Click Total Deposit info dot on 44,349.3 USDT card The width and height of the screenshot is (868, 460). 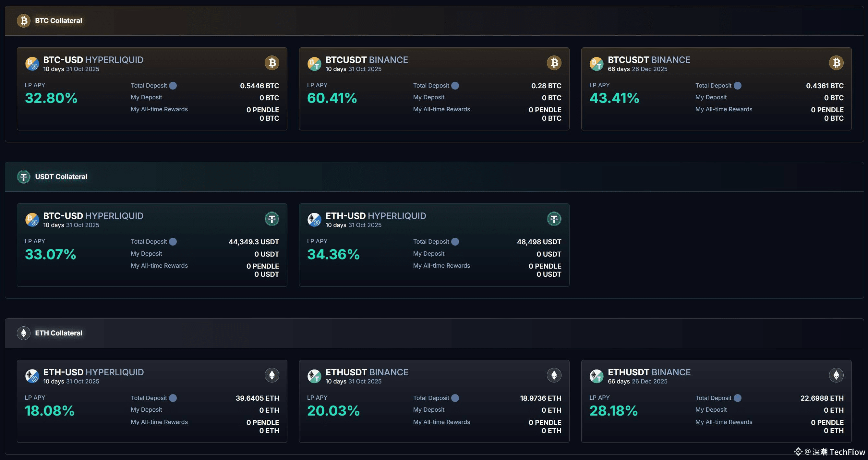(173, 242)
